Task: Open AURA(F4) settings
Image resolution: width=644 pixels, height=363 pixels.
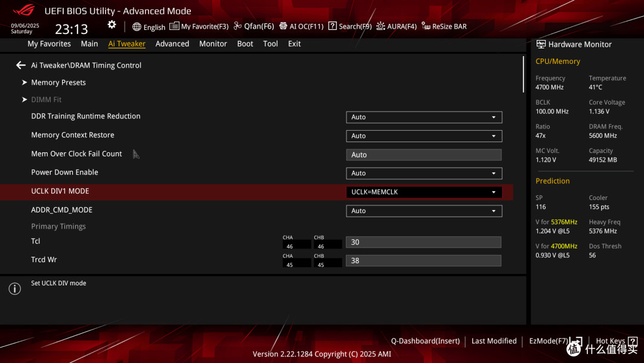Action: (x=397, y=26)
